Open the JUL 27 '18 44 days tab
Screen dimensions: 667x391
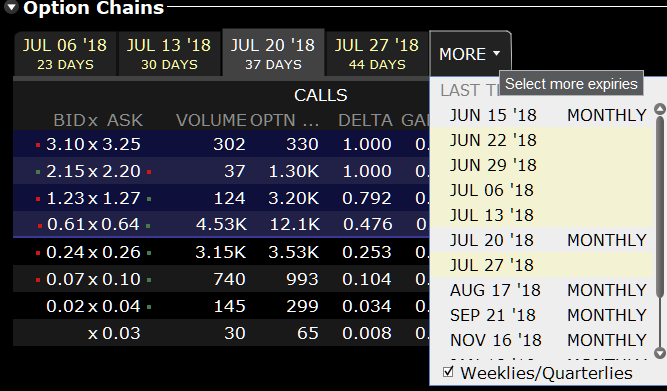(x=377, y=54)
